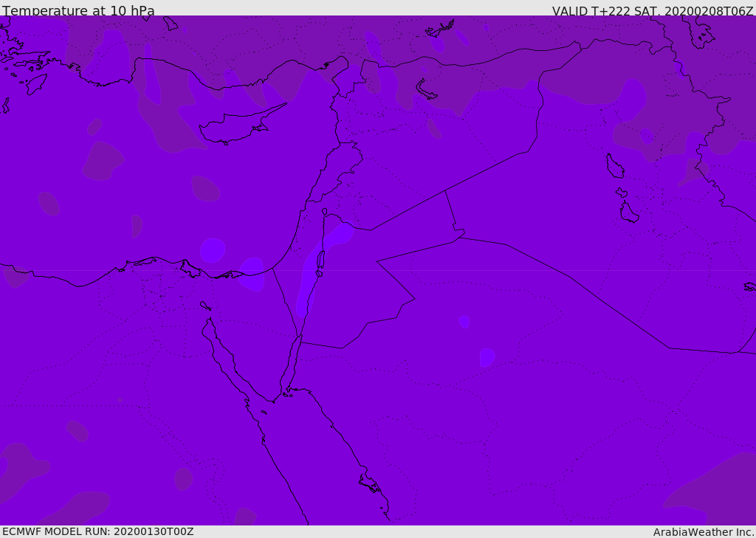Click the 'ArabiaWeather Inc.' credit text
The image size is (756, 538).
(704, 532)
